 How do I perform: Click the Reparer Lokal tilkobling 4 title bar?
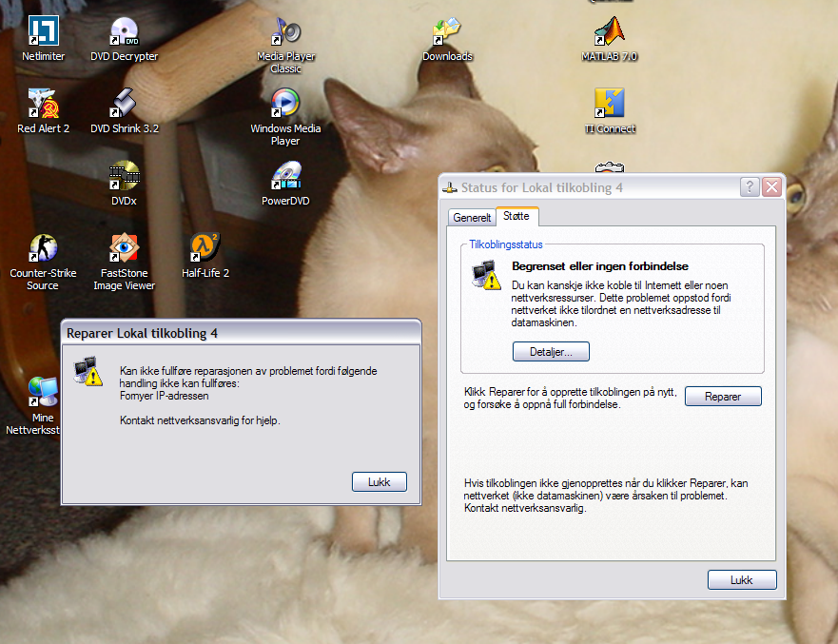tap(241, 333)
